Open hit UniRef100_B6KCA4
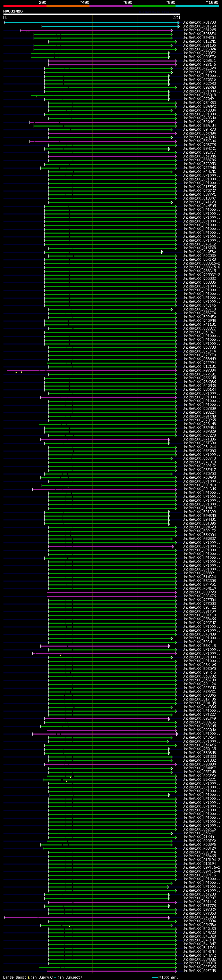The image size is (222, 980). (199, 141)
